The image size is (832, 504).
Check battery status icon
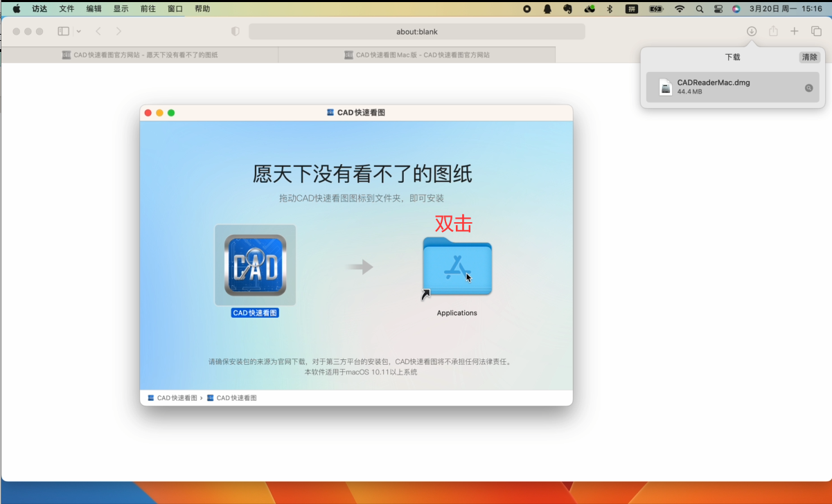tap(656, 9)
